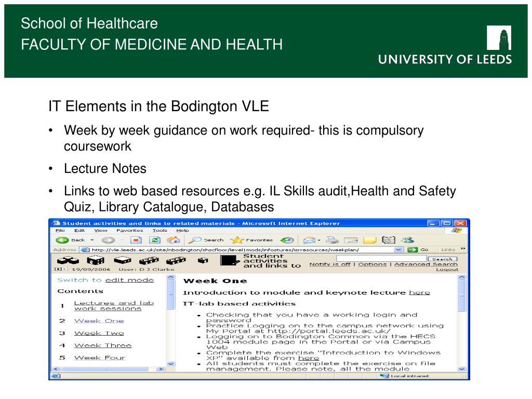Click the Back arrow button in Internet Explorer
The height and width of the screenshot is (399, 532).
pos(62,240)
